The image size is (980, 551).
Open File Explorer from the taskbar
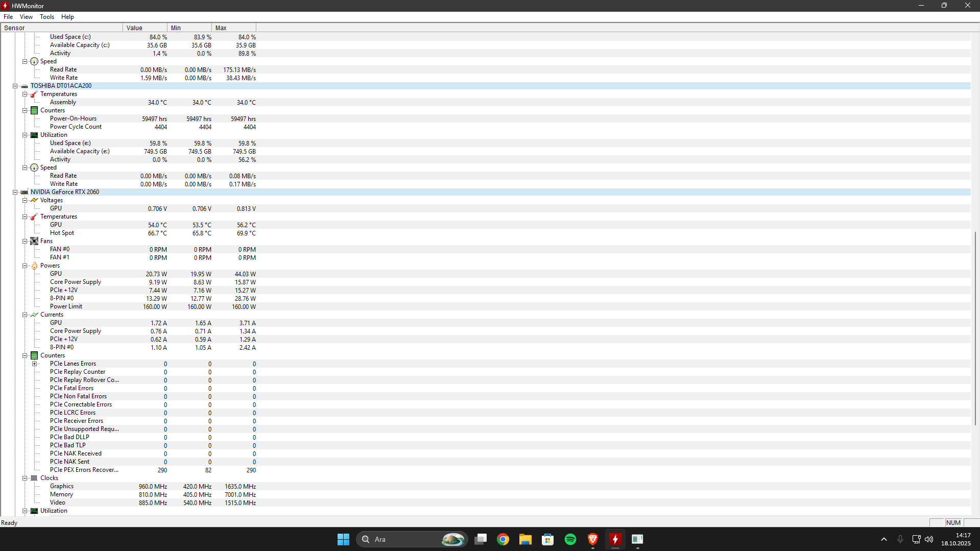[525, 539]
